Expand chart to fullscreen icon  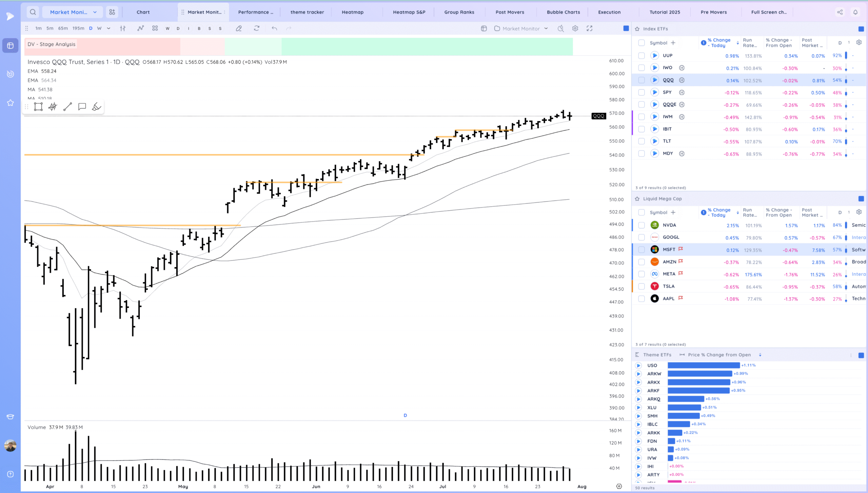[x=590, y=28]
